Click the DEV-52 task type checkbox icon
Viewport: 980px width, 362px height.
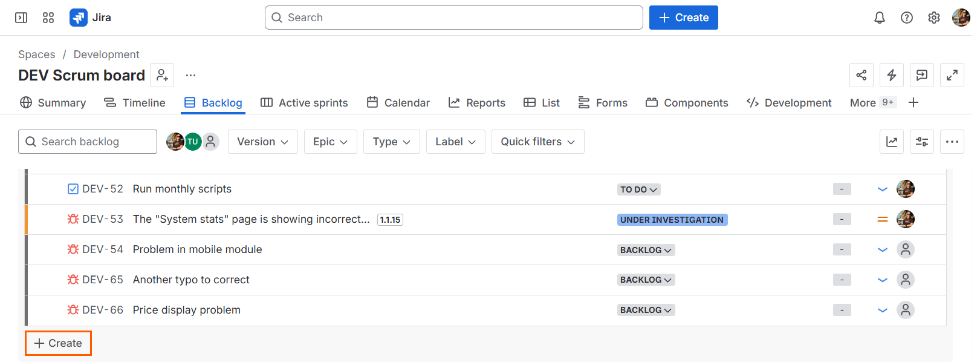[x=73, y=189]
